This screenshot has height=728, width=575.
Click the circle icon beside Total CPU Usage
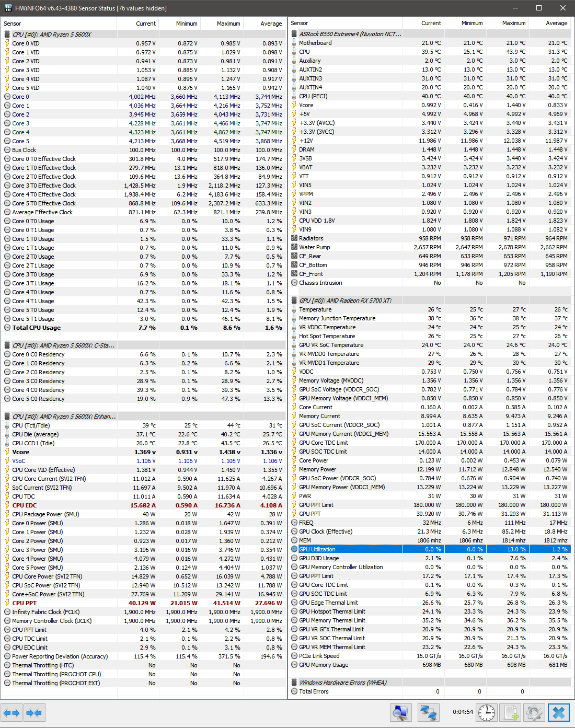pos(7,328)
